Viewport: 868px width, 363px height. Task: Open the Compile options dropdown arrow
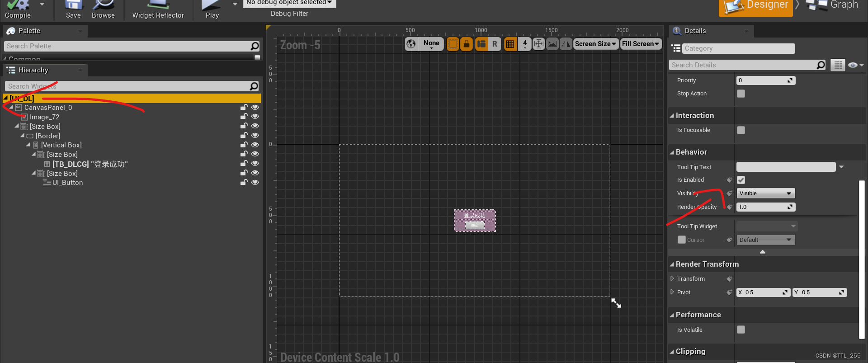(42, 4)
